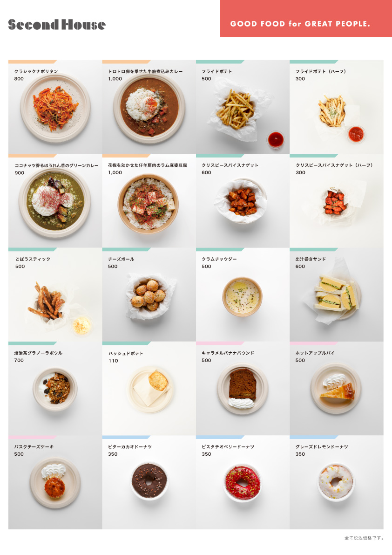Click the green spinach curry plate
Screen dimensions: 392x555
pyautogui.click(x=55, y=201)
